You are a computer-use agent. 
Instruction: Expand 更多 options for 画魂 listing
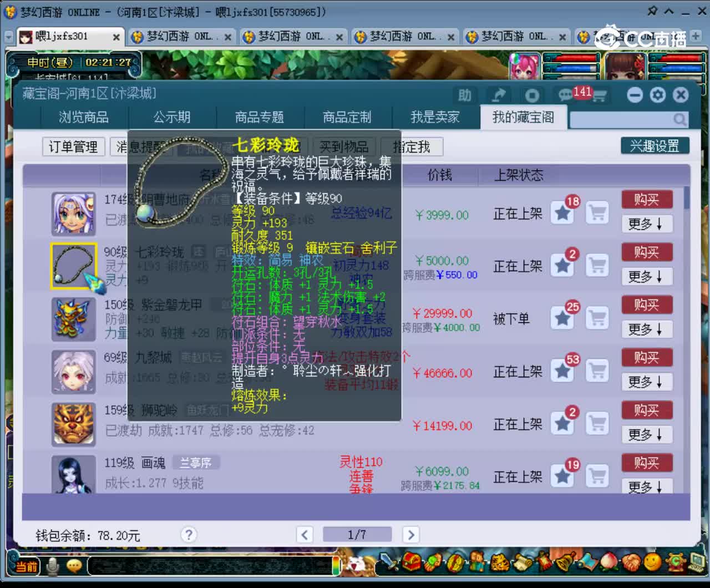coord(646,487)
